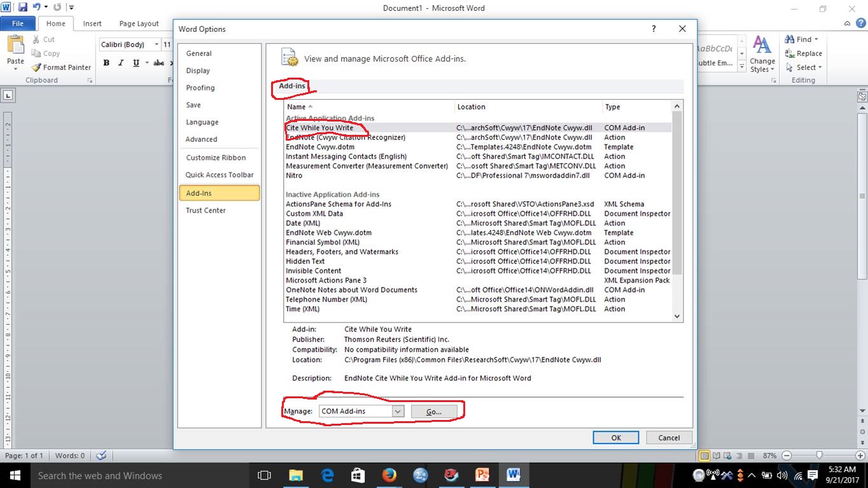Image resolution: width=868 pixels, height=488 pixels.
Task: Switch to Print Layout view icon
Action: pyautogui.click(x=704, y=456)
